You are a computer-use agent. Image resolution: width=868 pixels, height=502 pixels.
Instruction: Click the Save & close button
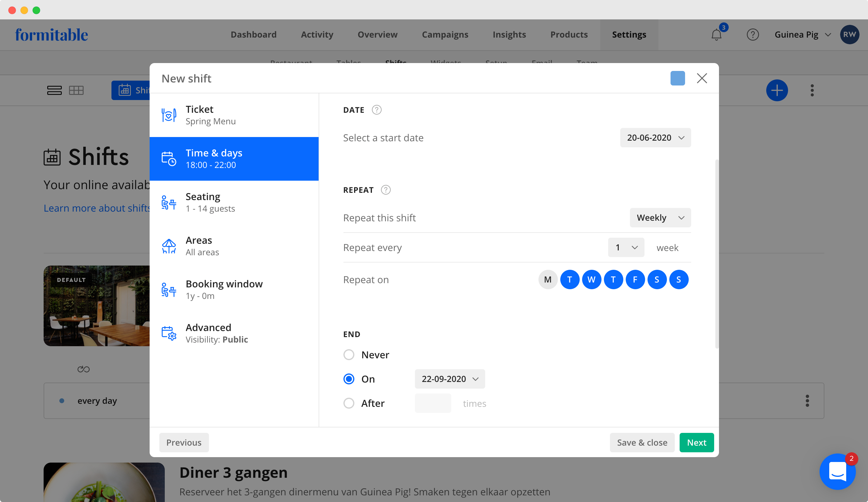pyautogui.click(x=642, y=442)
